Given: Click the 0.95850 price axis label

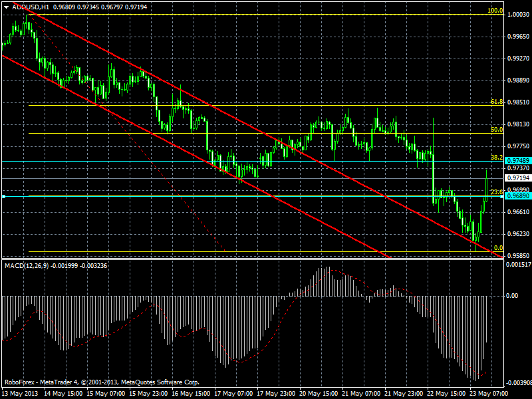Looking at the screenshot, I should [519, 256].
